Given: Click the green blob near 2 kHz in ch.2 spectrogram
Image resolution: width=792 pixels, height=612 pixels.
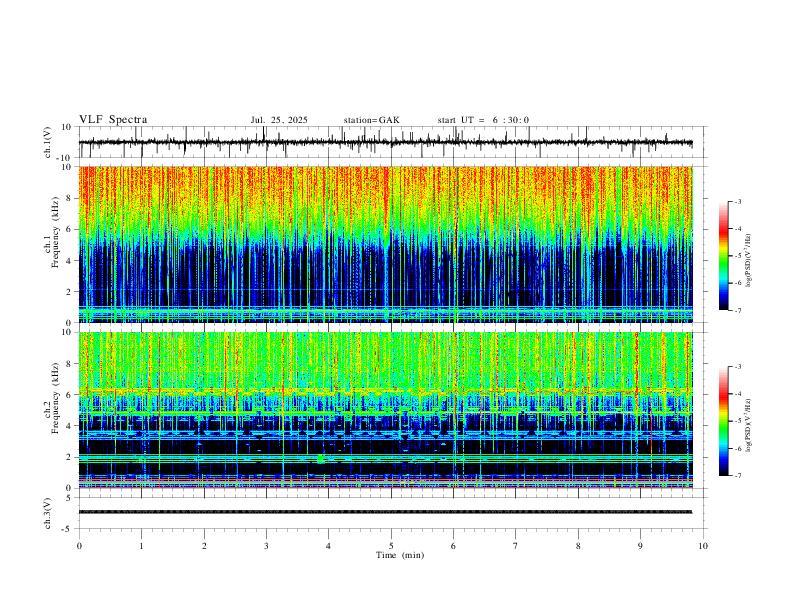Looking at the screenshot, I should point(320,459).
